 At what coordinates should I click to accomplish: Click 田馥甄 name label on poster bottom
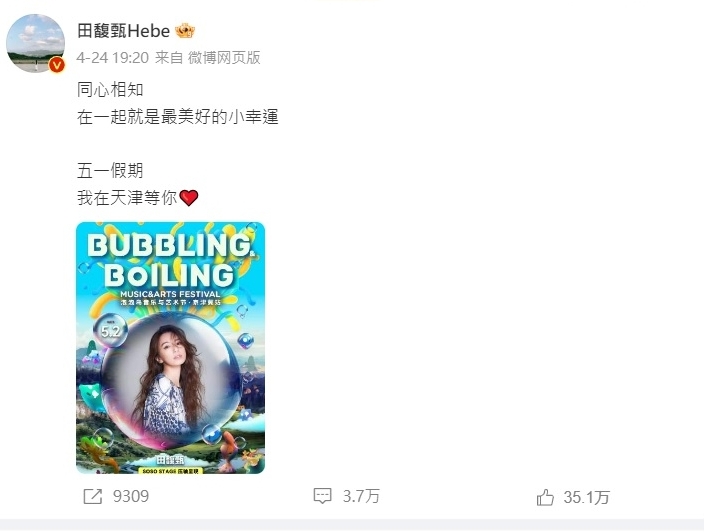(170, 460)
